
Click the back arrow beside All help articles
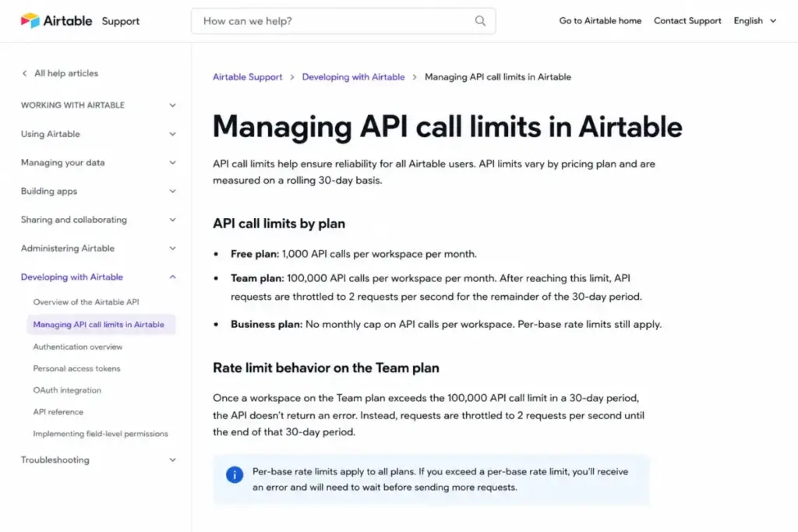[24, 73]
